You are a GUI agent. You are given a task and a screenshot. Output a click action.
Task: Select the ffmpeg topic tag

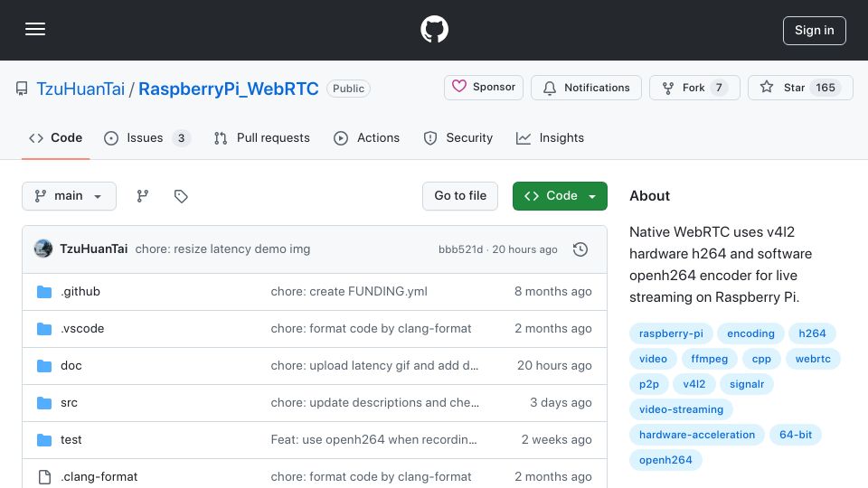(x=709, y=359)
